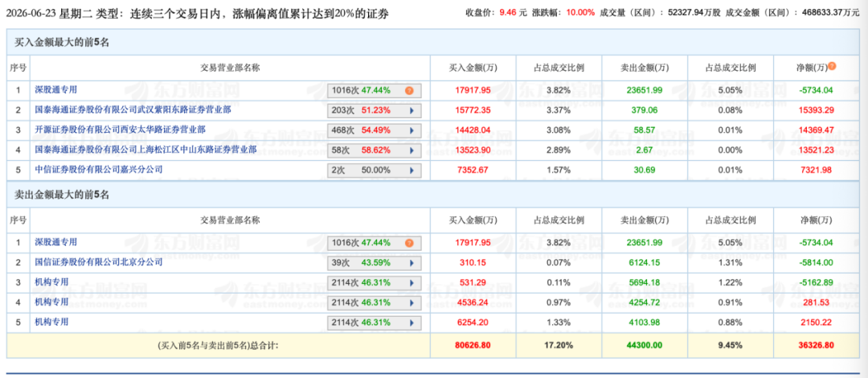Click the 2.89% ratio cell
The image size is (868, 378).
point(559,150)
